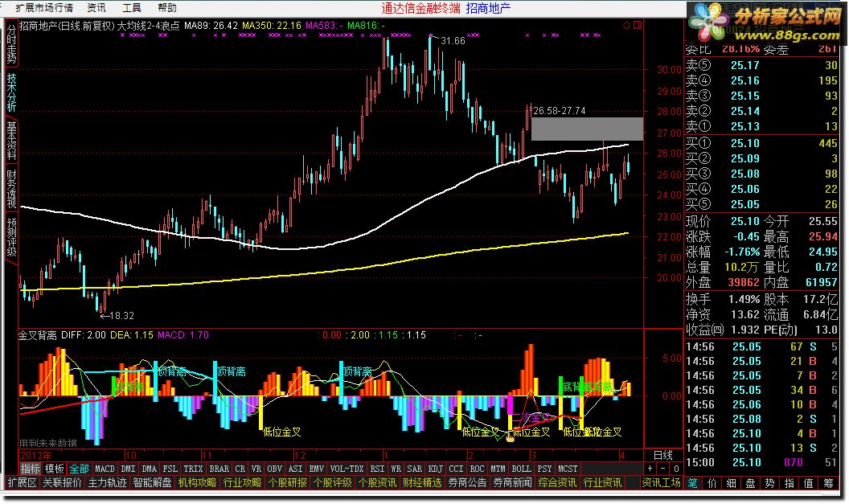Open the 券商公告 bottom tab
The height and width of the screenshot is (504, 849).
pyautogui.click(x=467, y=482)
